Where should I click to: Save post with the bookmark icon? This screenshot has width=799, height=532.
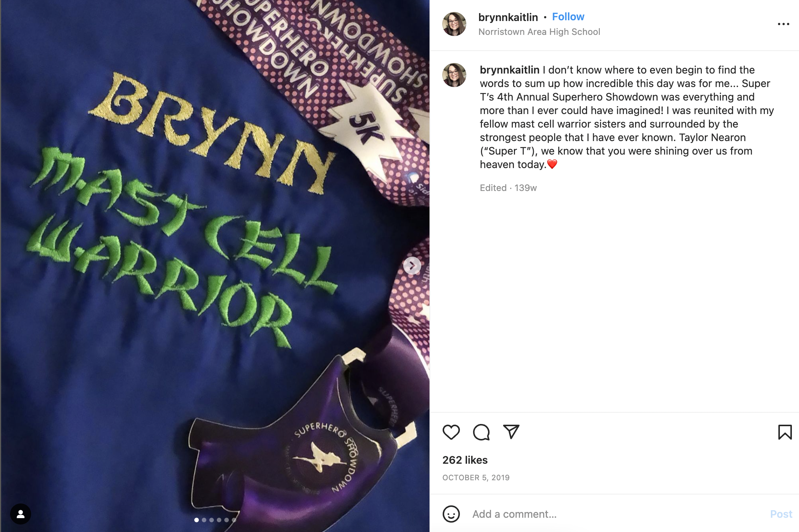tap(785, 432)
